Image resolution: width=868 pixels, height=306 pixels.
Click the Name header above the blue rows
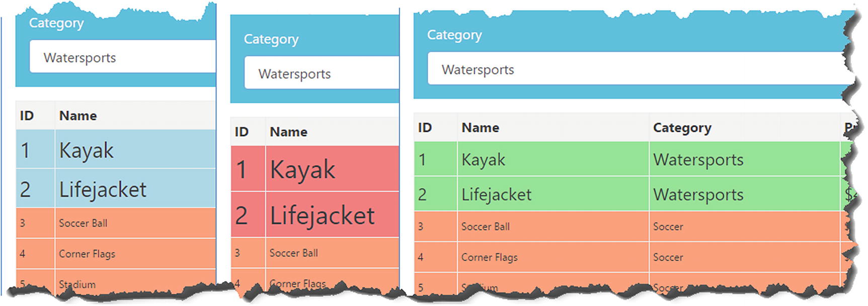click(x=78, y=116)
